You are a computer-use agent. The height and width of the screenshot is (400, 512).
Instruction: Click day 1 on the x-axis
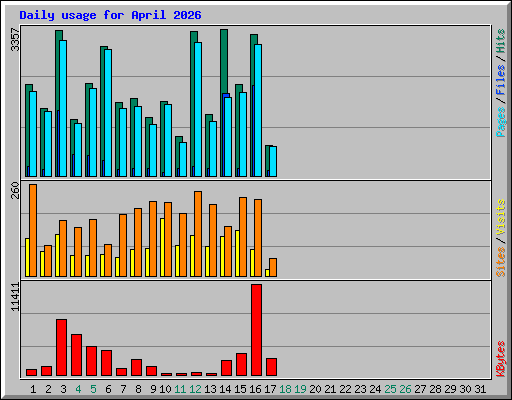point(33,389)
